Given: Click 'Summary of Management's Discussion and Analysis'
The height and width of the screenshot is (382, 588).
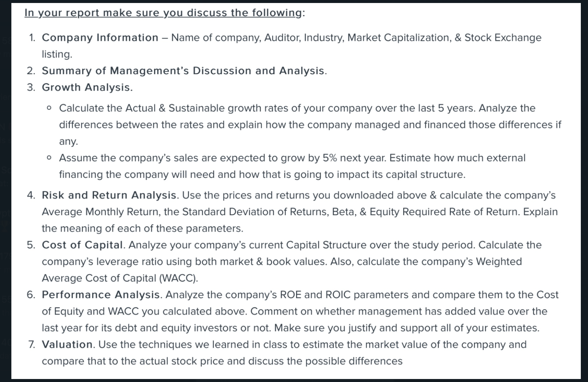Looking at the screenshot, I should [183, 71].
